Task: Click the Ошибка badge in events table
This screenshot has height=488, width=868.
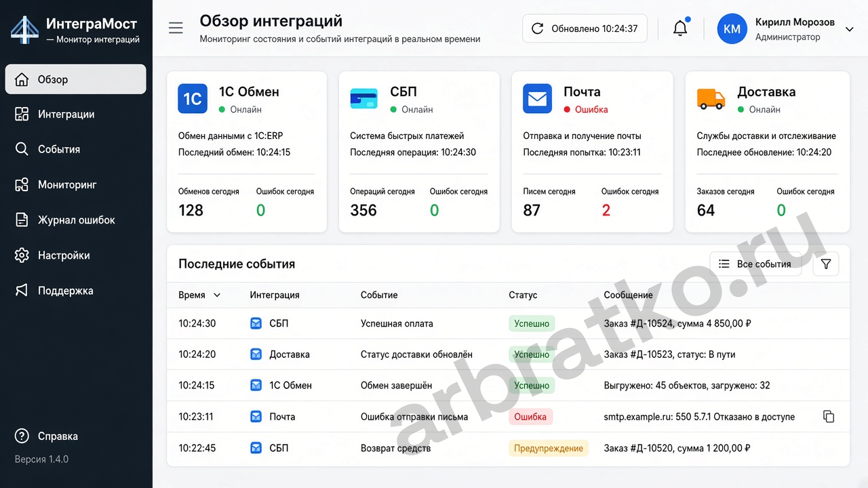Action: 530,417
